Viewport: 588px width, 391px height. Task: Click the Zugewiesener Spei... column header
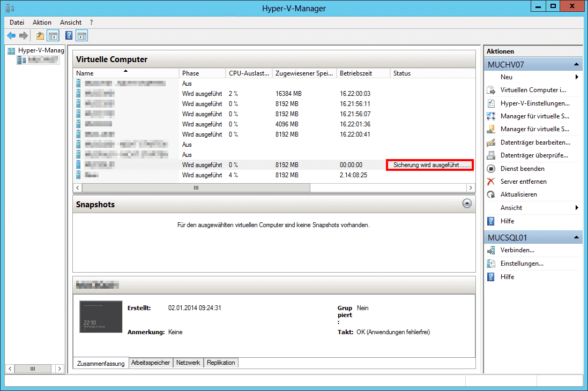pyautogui.click(x=304, y=73)
